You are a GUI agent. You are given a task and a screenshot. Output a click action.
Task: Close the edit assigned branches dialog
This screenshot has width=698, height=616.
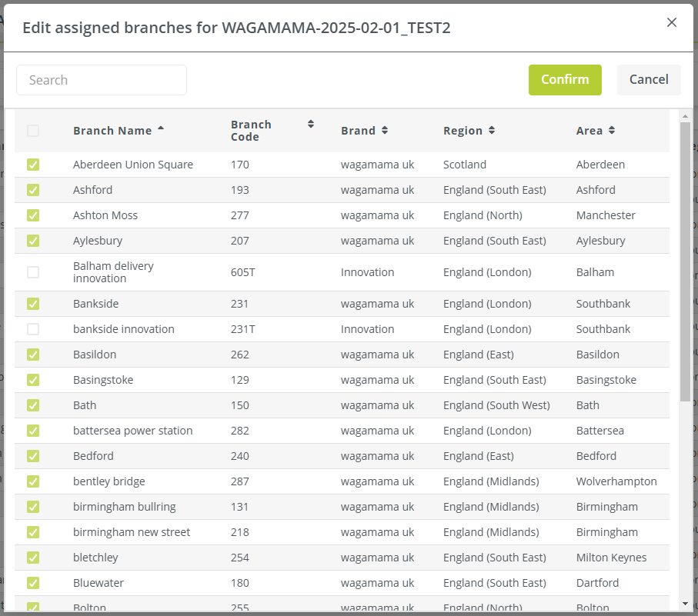(671, 23)
